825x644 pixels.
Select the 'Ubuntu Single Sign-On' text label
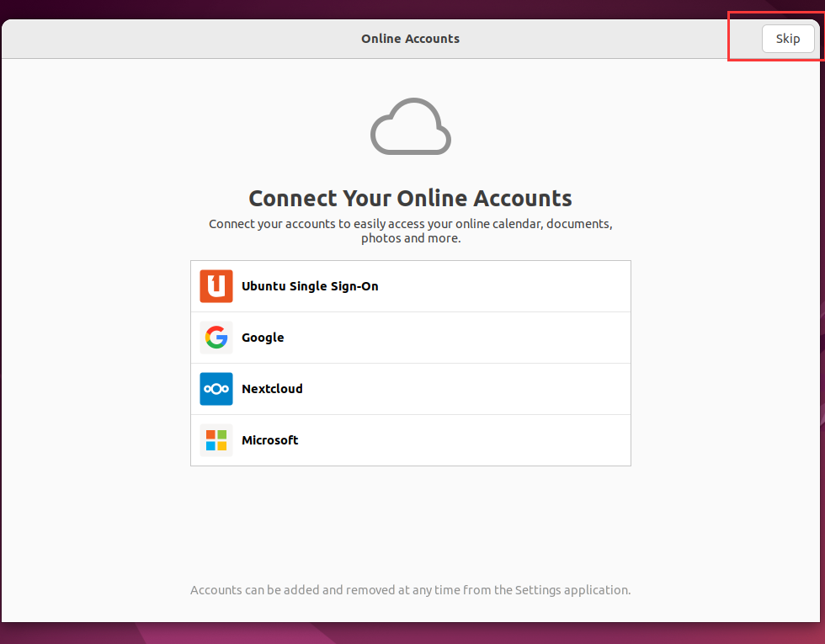coord(310,286)
